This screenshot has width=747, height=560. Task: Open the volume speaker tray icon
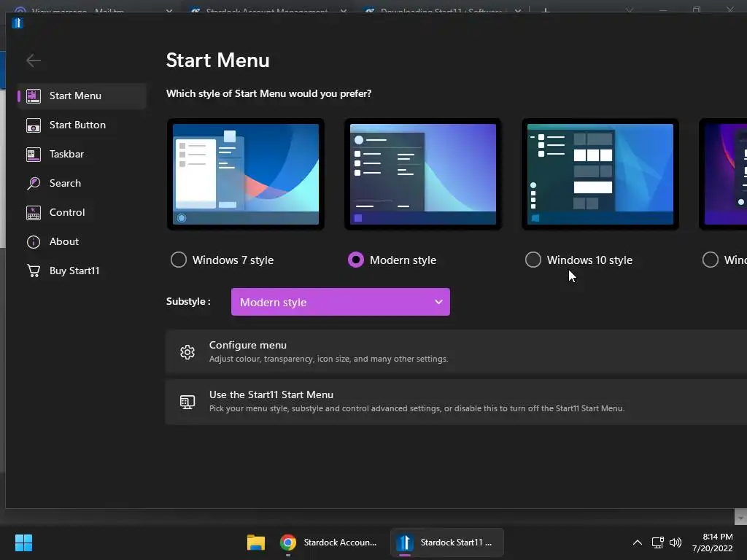[x=676, y=542]
